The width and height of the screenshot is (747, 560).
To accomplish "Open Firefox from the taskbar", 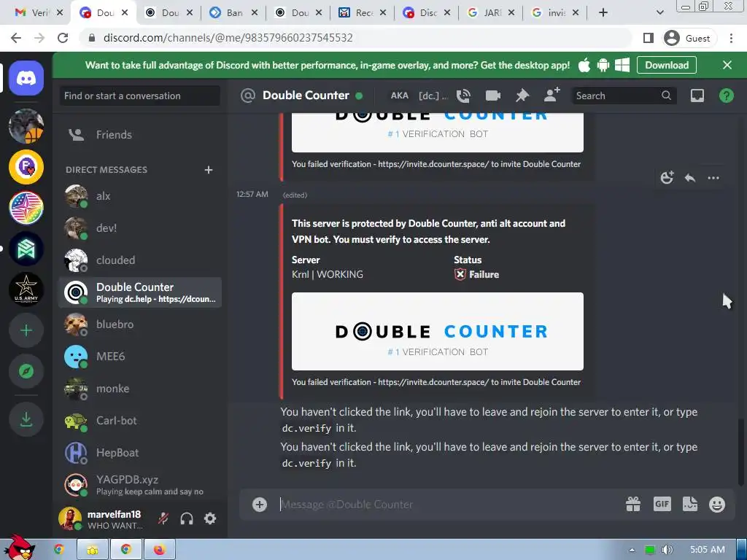I will tap(159, 550).
